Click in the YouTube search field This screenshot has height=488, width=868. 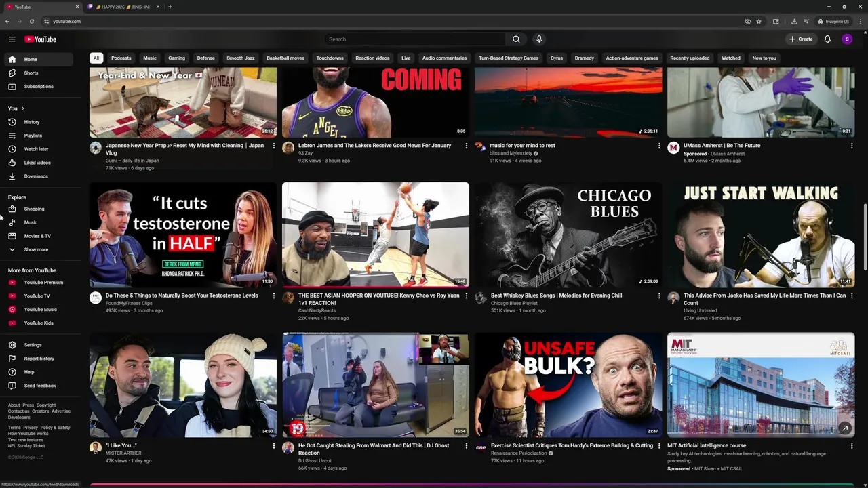coord(415,39)
